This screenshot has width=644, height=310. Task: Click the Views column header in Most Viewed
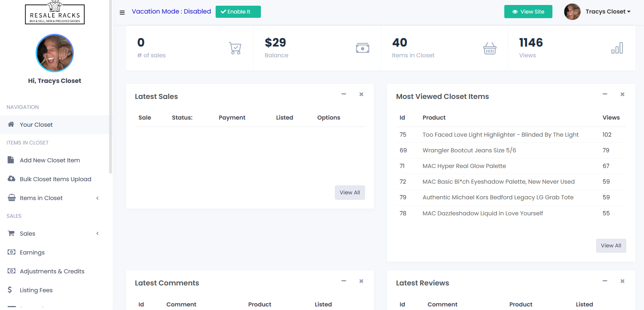click(611, 117)
